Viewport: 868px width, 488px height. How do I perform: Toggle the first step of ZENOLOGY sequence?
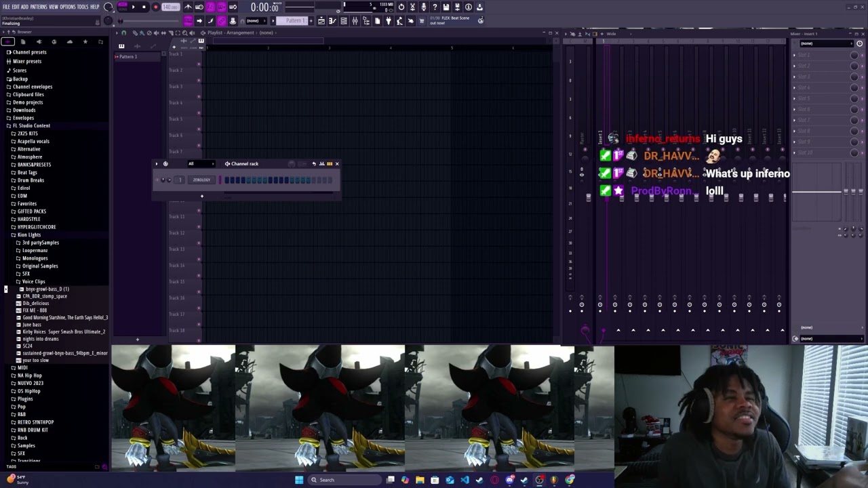click(226, 180)
